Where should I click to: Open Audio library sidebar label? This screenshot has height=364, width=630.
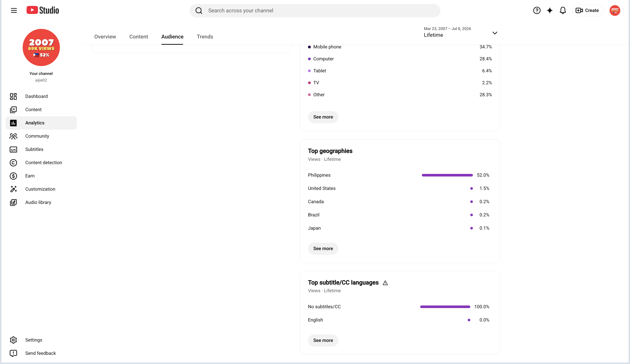pyautogui.click(x=38, y=202)
